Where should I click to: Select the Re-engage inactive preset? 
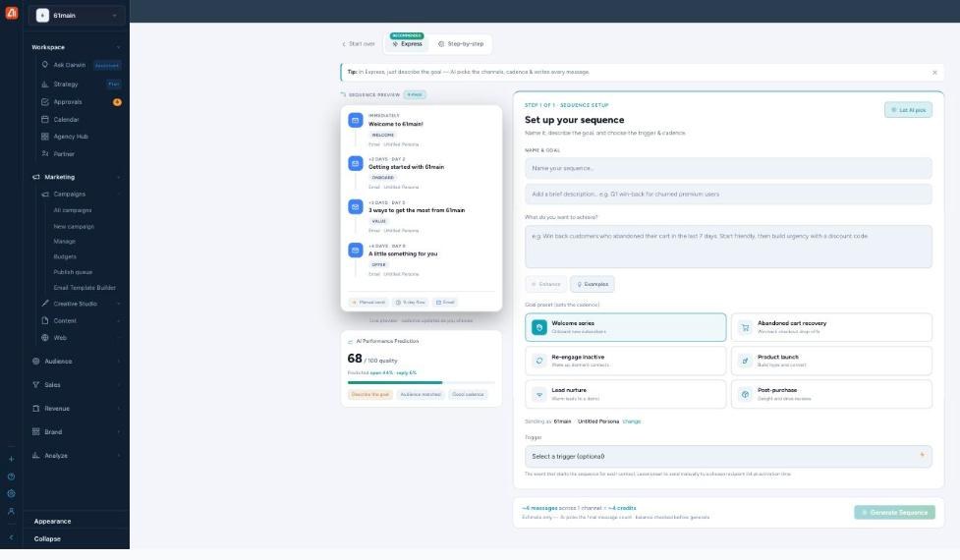click(625, 362)
